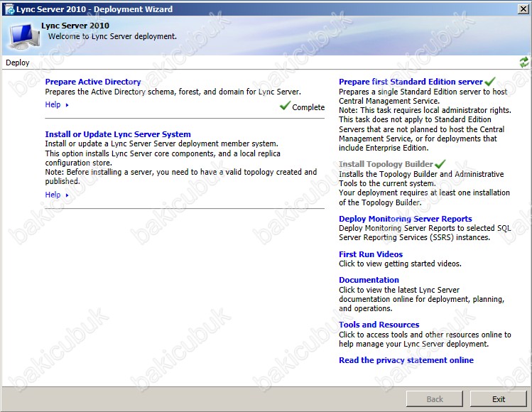Click 'Welcome to Lync Server deployment.' text

(x=112, y=36)
